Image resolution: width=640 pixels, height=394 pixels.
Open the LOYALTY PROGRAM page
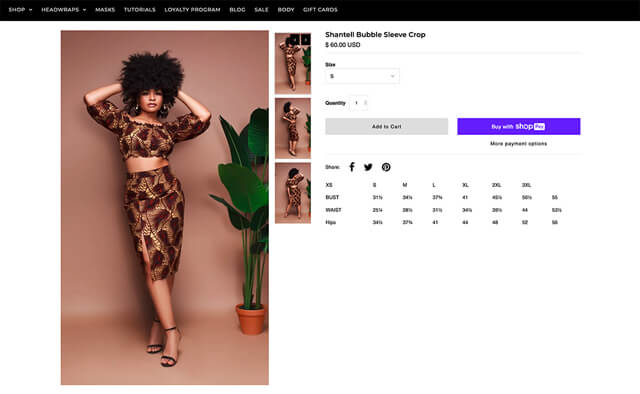coord(192,9)
